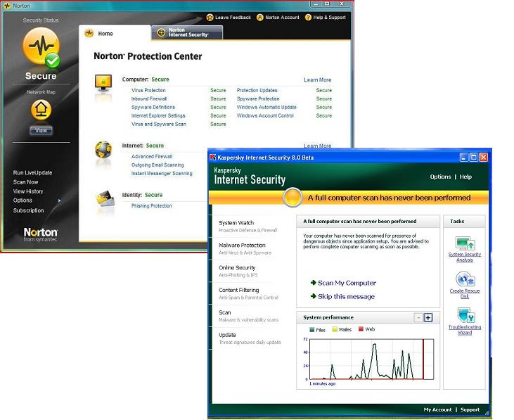514x420 pixels.
Task: Open Kaspersky Options link in header
Action: [x=440, y=177]
